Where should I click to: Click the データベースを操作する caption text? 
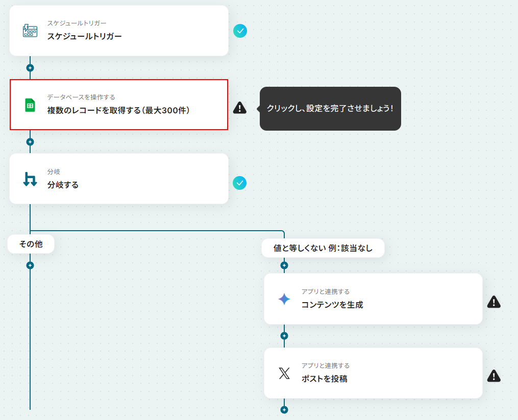[x=81, y=97]
